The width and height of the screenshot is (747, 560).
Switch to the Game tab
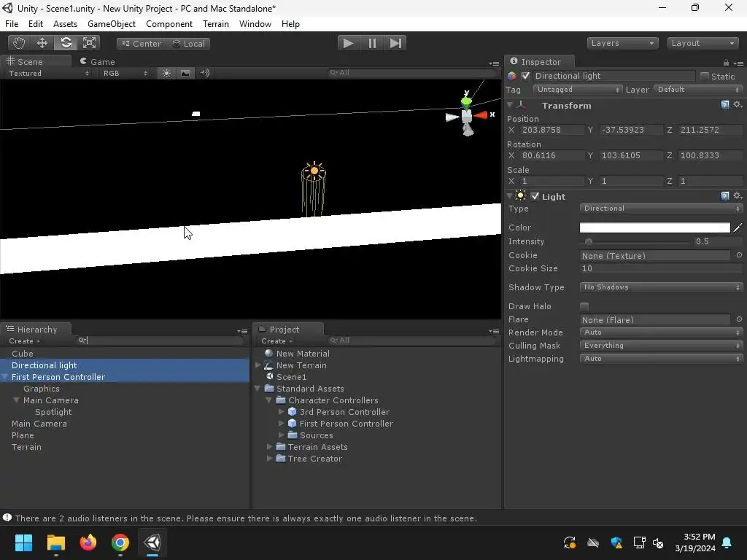click(x=98, y=62)
